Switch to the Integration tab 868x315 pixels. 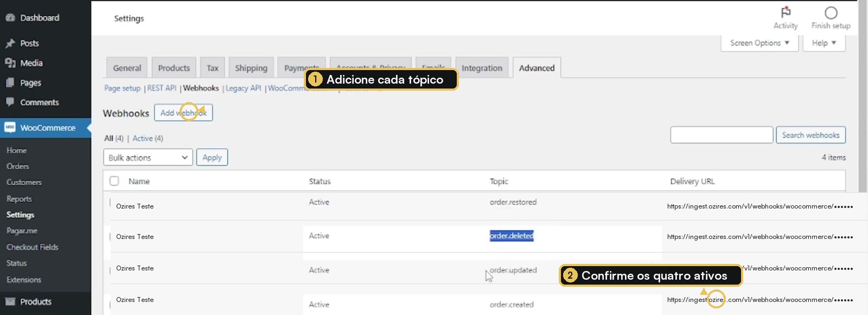[482, 68]
